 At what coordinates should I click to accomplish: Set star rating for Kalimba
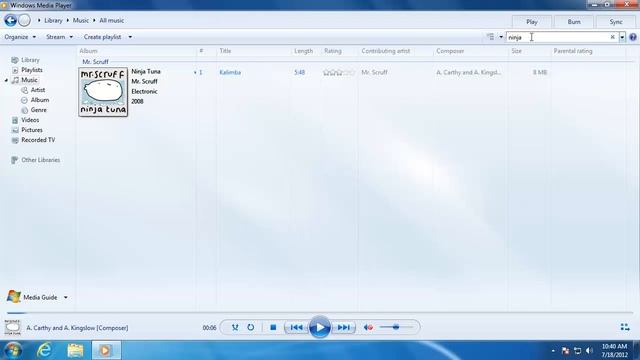339,73
